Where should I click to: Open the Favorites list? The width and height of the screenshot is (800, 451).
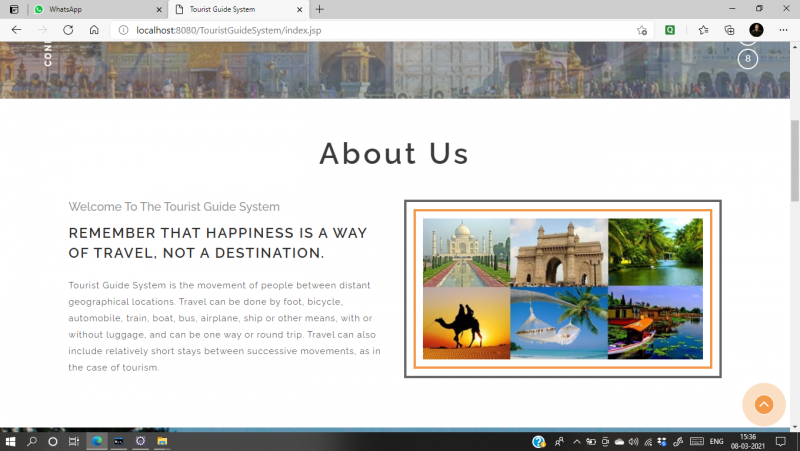(704, 30)
